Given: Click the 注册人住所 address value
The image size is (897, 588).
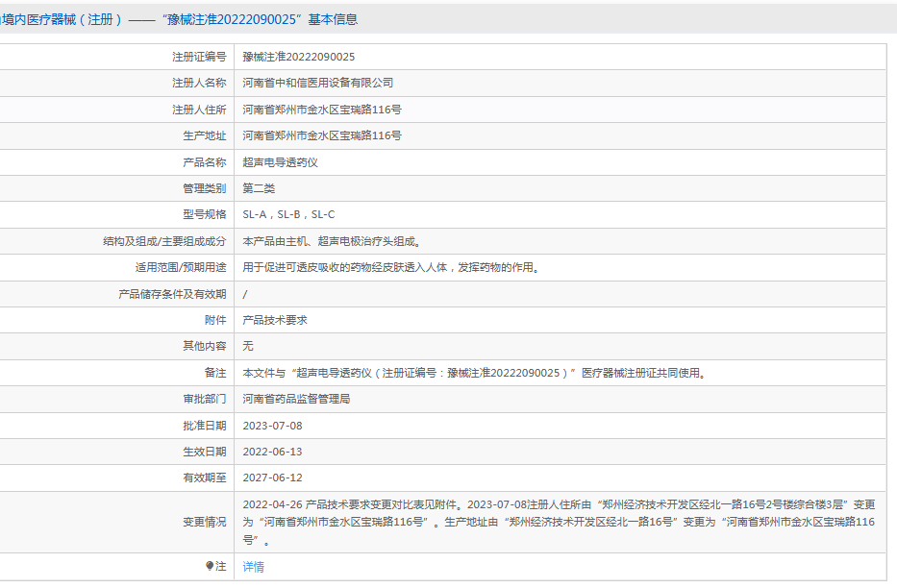Looking at the screenshot, I should tap(322, 110).
